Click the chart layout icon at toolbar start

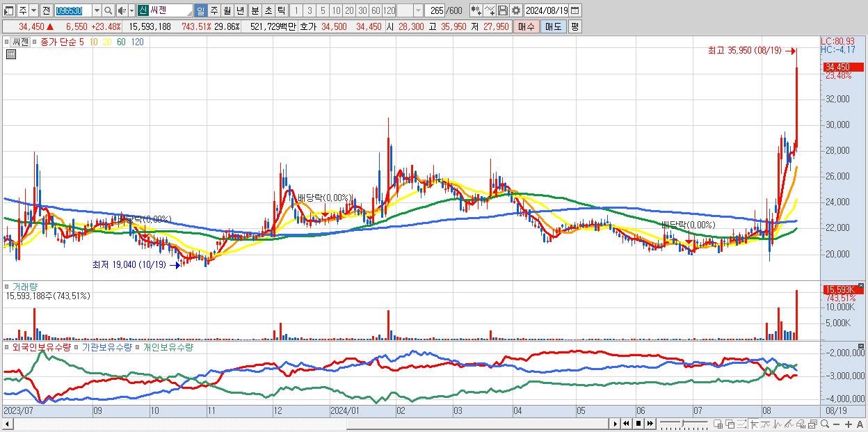tap(8, 10)
